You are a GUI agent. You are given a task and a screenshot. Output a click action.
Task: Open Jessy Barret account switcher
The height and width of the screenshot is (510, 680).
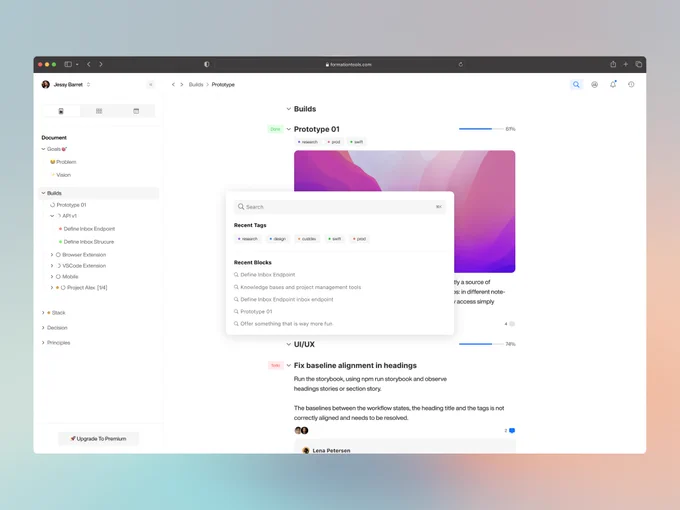(88, 85)
